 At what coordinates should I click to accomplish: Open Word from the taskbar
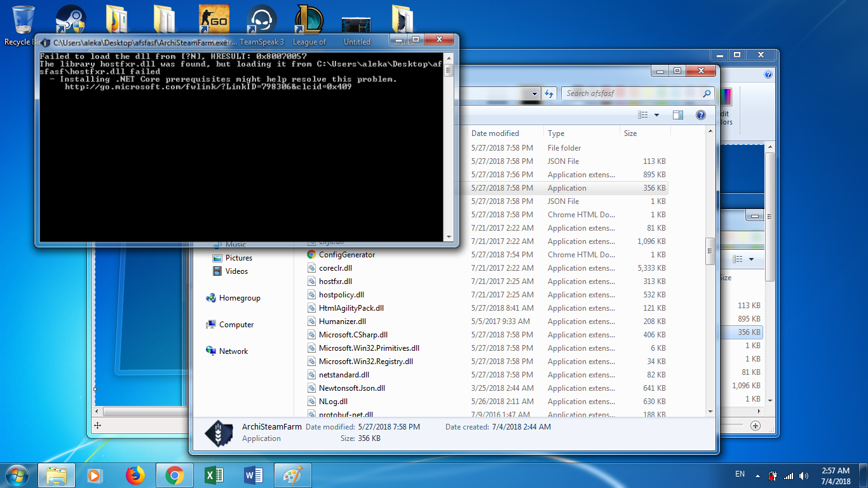pos(253,475)
